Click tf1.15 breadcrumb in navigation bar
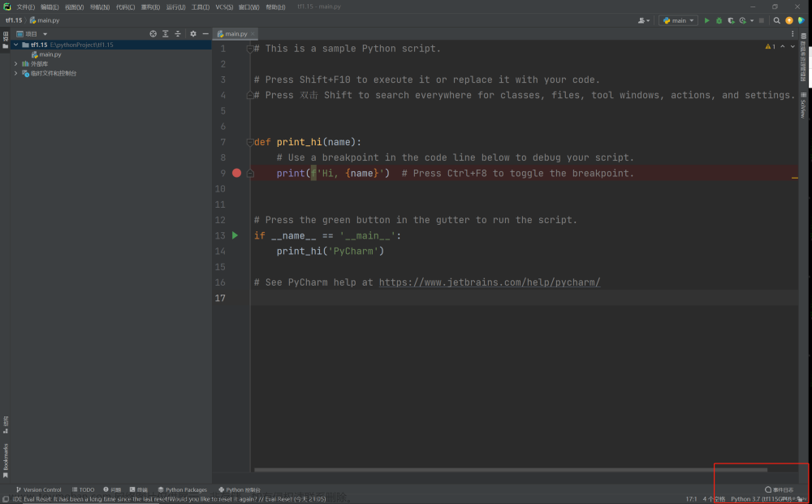Viewport: 812px width, 504px height. (x=14, y=20)
